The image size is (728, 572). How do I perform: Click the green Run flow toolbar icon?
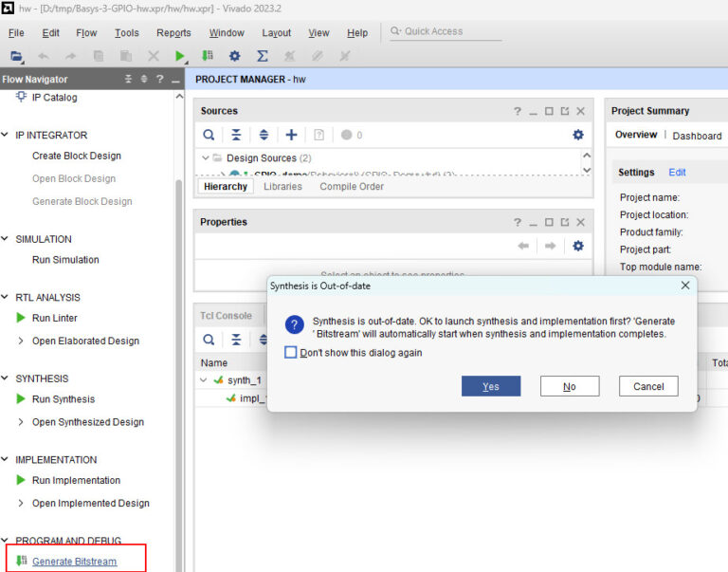pyautogui.click(x=180, y=56)
